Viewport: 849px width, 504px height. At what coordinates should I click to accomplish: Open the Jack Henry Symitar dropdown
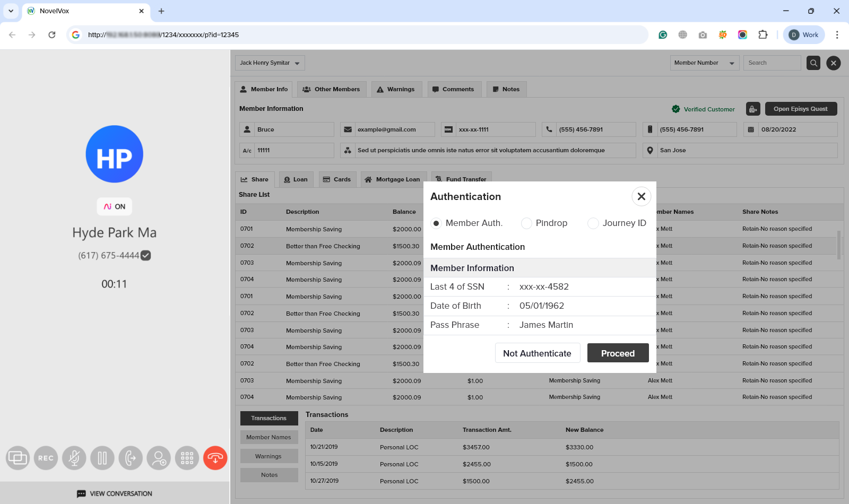coord(270,63)
